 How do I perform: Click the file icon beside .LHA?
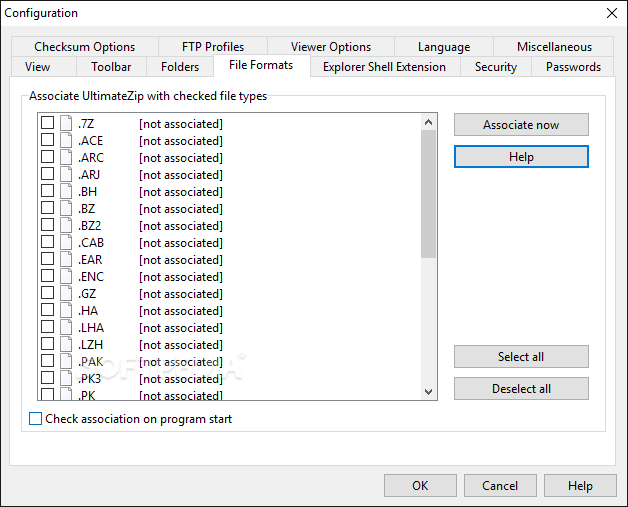pos(66,327)
